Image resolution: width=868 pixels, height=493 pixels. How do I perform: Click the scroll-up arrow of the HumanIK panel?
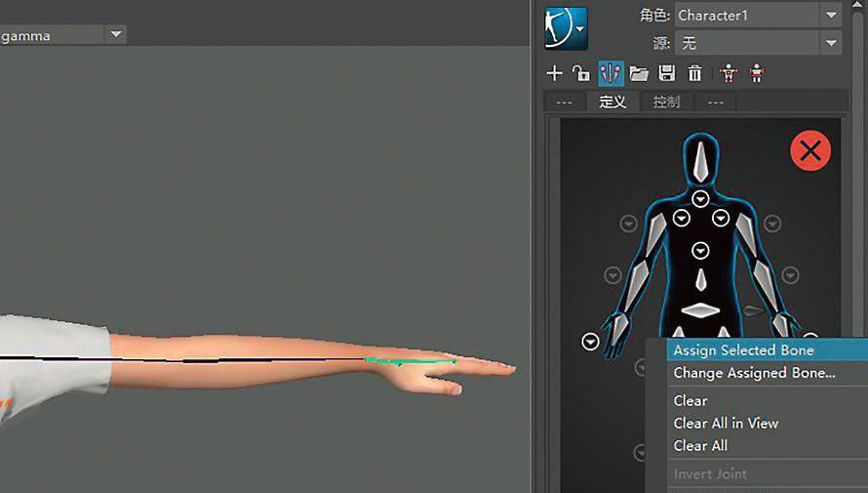coord(858,5)
